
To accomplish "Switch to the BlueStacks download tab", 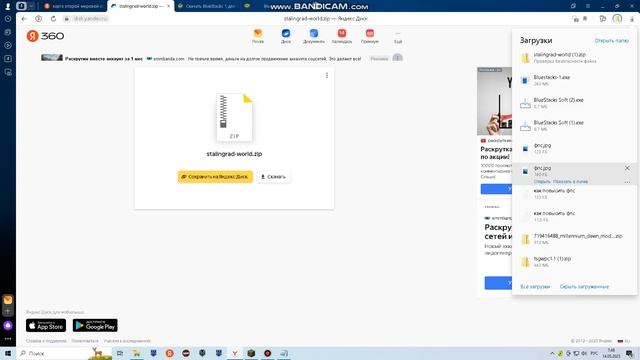I will 208,6.
